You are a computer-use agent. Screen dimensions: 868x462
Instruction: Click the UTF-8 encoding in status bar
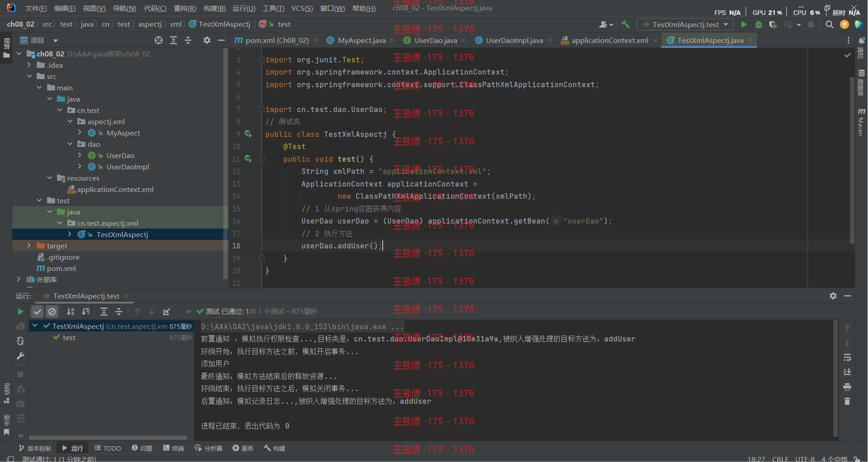[805, 458]
